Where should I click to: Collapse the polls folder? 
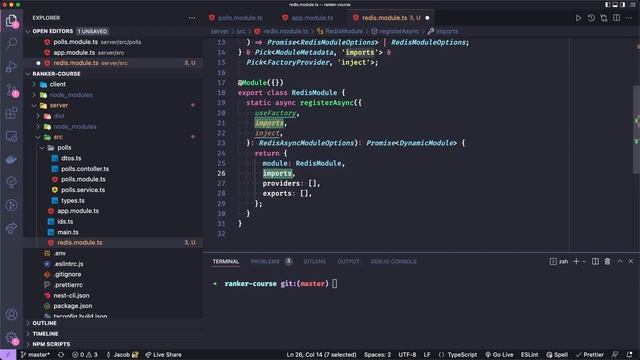point(64,147)
